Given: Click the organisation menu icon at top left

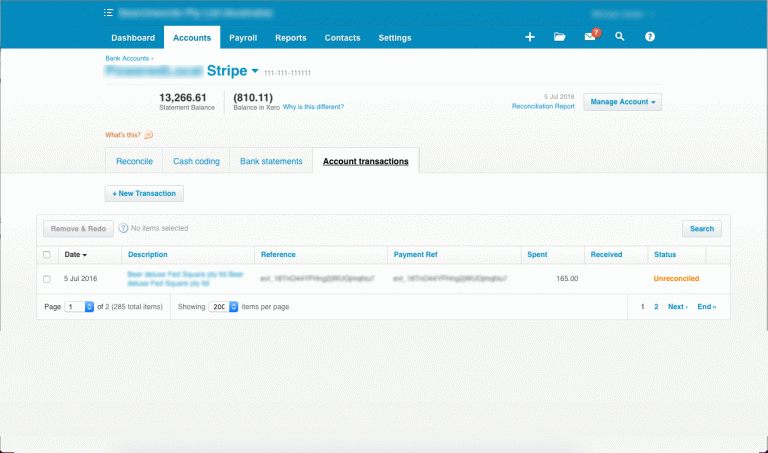Looking at the screenshot, I should [x=109, y=13].
